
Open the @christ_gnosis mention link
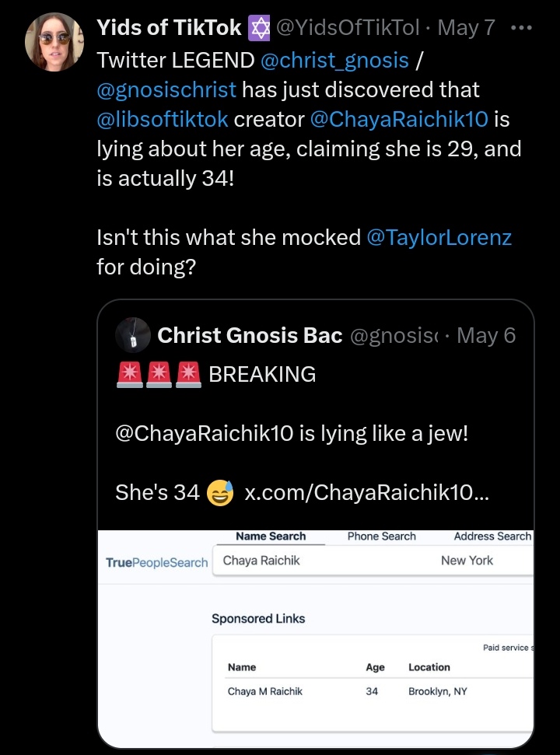click(334, 60)
